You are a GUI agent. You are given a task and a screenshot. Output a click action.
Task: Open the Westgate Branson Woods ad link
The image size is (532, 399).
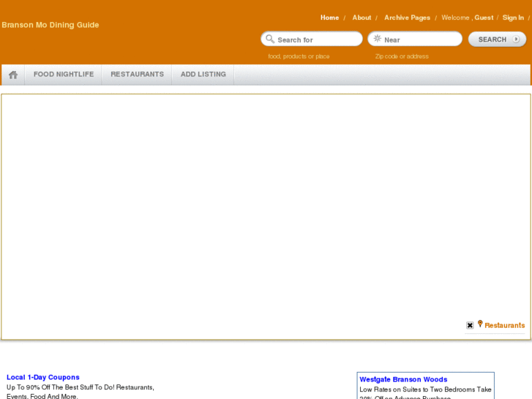tap(403, 379)
